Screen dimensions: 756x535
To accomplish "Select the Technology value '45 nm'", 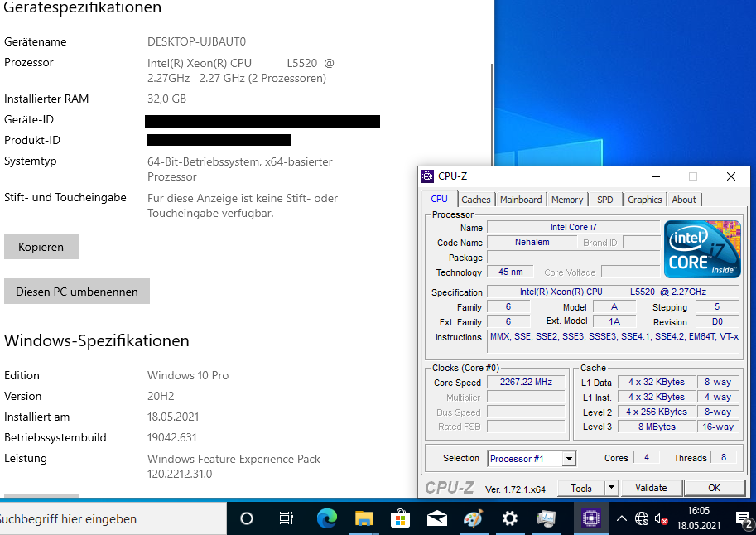I will [x=511, y=272].
